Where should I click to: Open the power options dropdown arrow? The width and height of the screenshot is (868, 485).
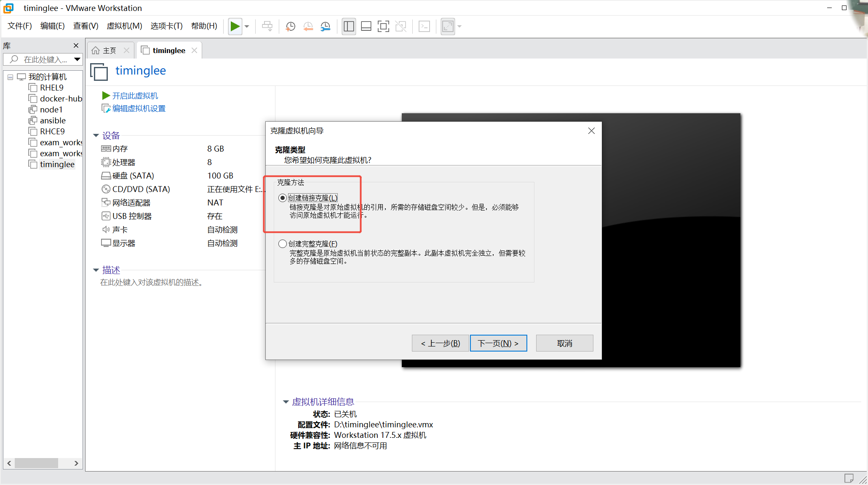247,27
